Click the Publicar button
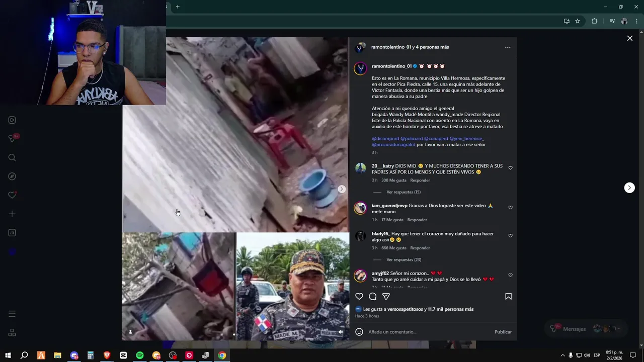The height and width of the screenshot is (362, 644). (503, 332)
